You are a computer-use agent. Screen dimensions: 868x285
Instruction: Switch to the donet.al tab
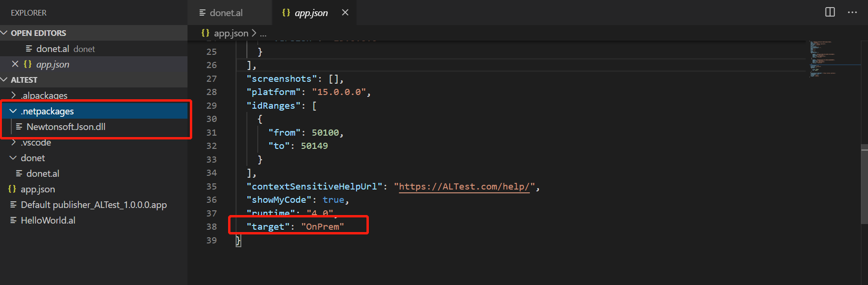click(x=230, y=13)
